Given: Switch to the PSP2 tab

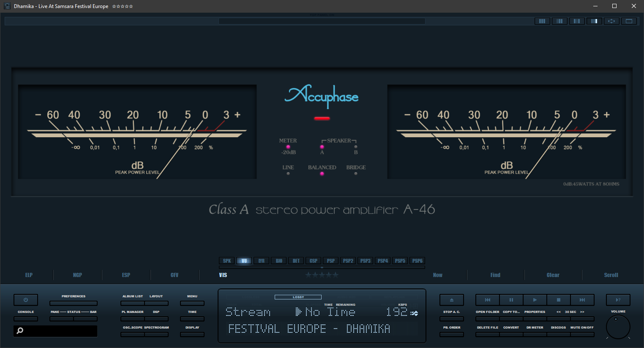Looking at the screenshot, I should point(348,261).
